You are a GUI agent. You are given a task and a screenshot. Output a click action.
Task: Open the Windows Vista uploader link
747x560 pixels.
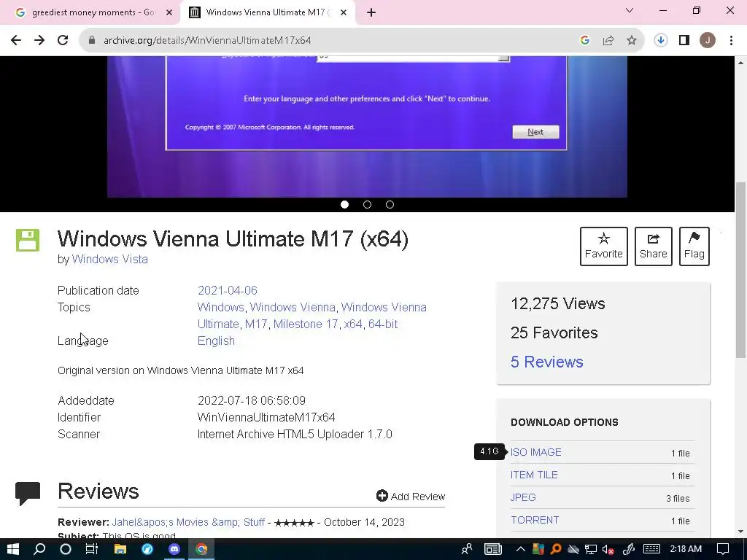[x=110, y=259]
